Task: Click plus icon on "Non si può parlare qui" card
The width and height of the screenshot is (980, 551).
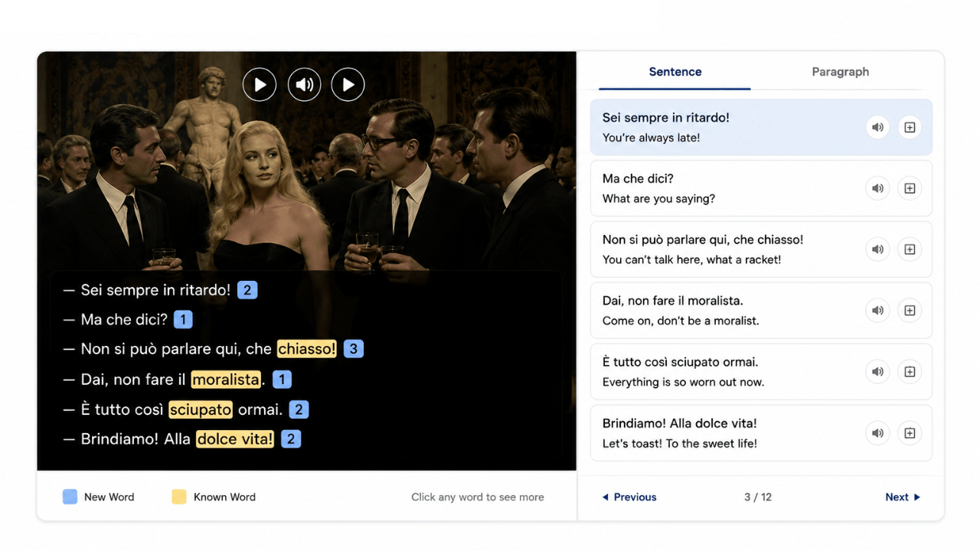Action: [910, 249]
